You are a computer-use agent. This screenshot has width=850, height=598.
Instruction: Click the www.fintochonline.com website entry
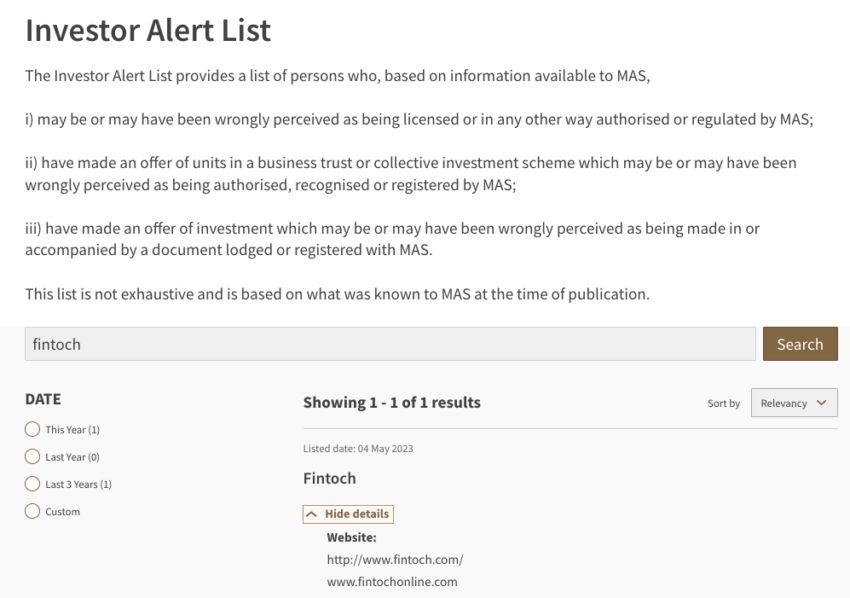[x=392, y=582]
